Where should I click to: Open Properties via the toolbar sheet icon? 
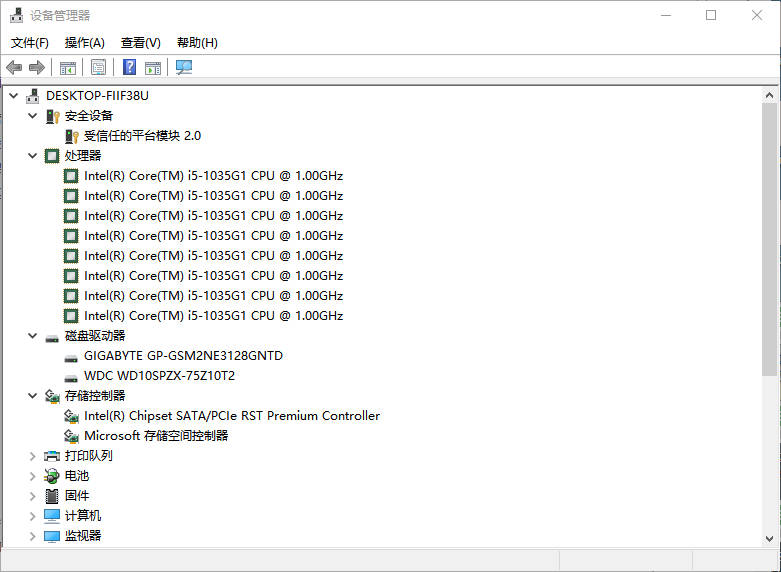[x=99, y=67]
